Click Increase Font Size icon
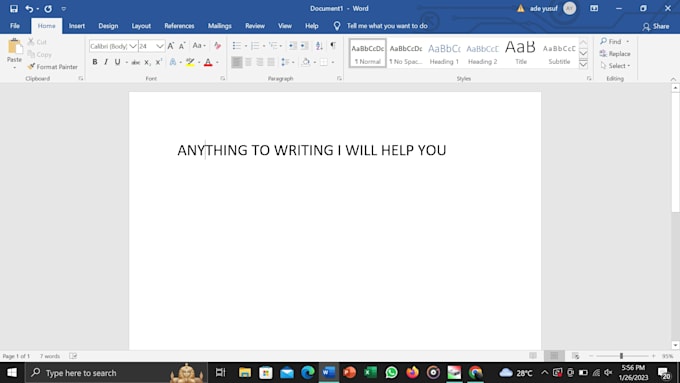 tap(171, 46)
